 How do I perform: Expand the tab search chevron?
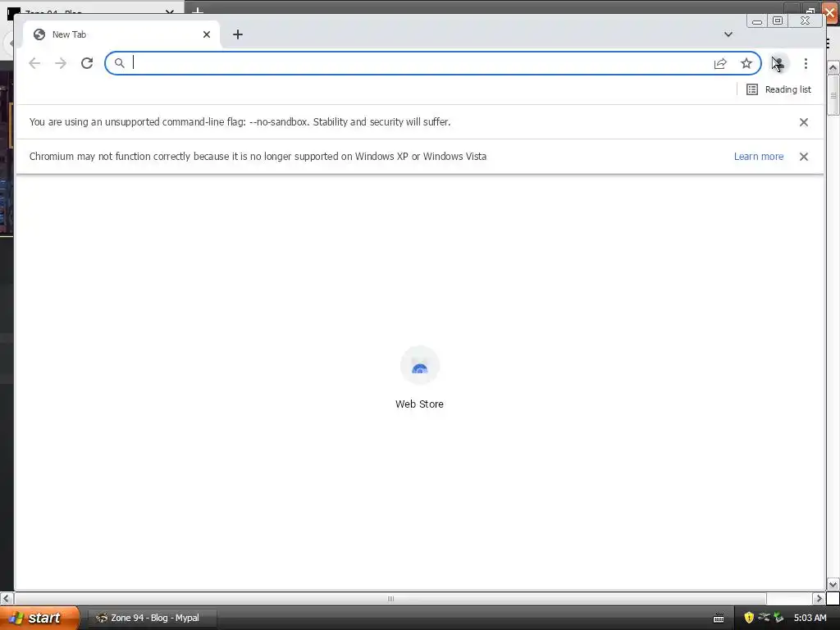(728, 34)
